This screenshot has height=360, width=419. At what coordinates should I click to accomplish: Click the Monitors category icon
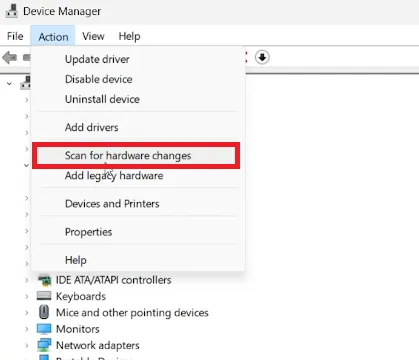coord(44,329)
